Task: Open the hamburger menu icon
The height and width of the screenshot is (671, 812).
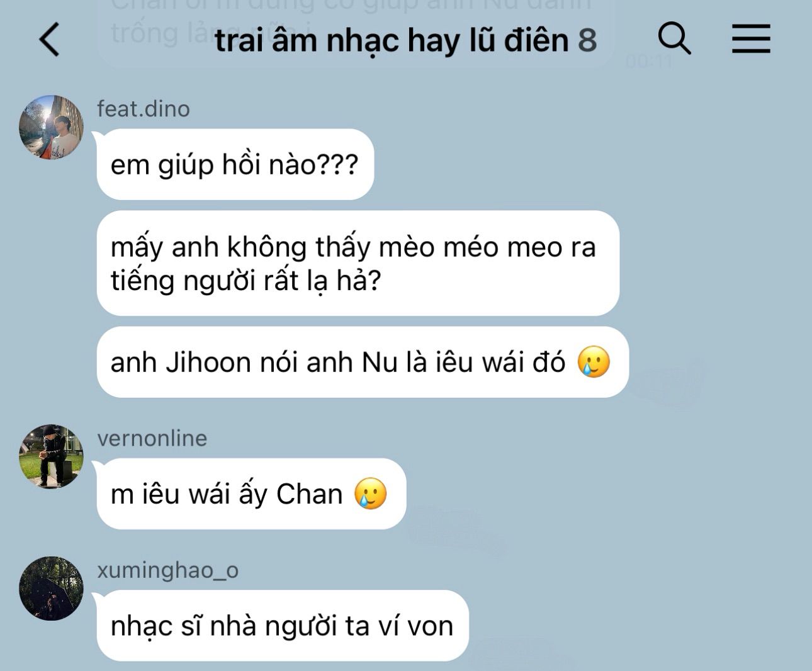Action: click(x=751, y=38)
